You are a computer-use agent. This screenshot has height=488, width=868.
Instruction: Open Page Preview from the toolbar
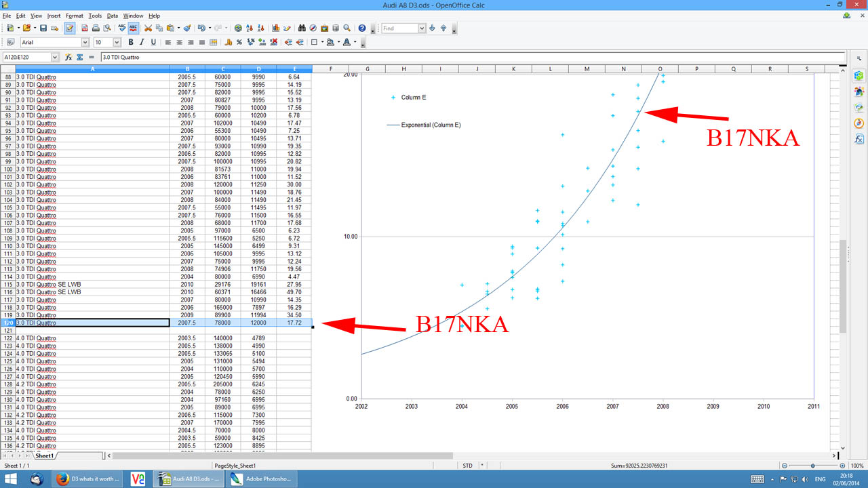click(107, 28)
